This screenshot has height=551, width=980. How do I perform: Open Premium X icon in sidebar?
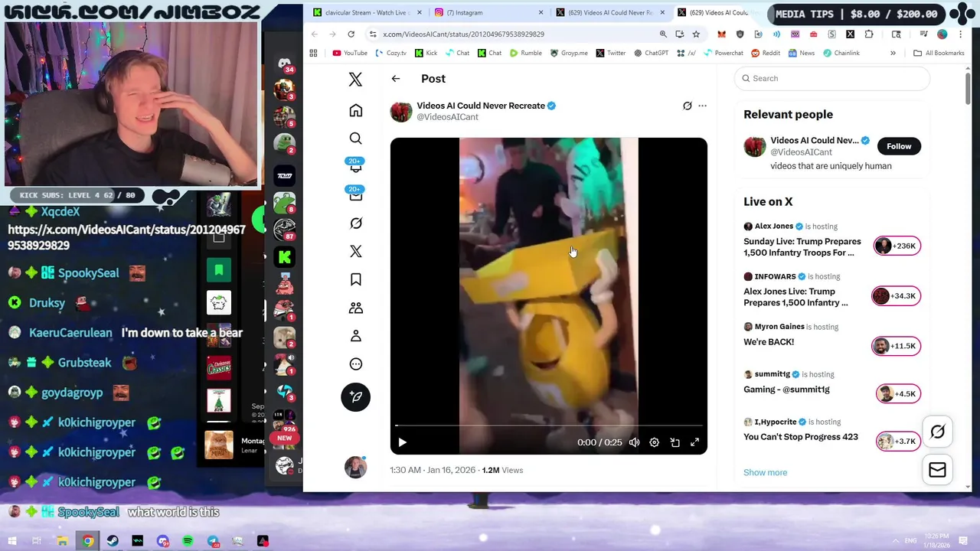(x=355, y=252)
